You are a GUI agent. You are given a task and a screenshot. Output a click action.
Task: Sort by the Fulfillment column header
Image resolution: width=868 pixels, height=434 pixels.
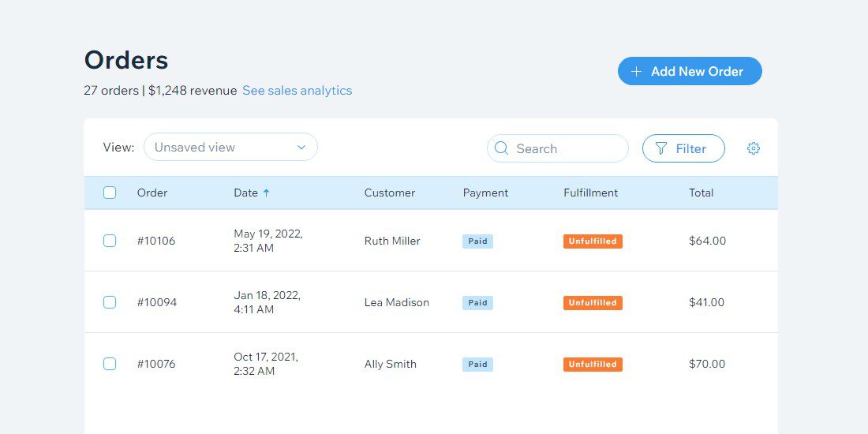point(591,193)
